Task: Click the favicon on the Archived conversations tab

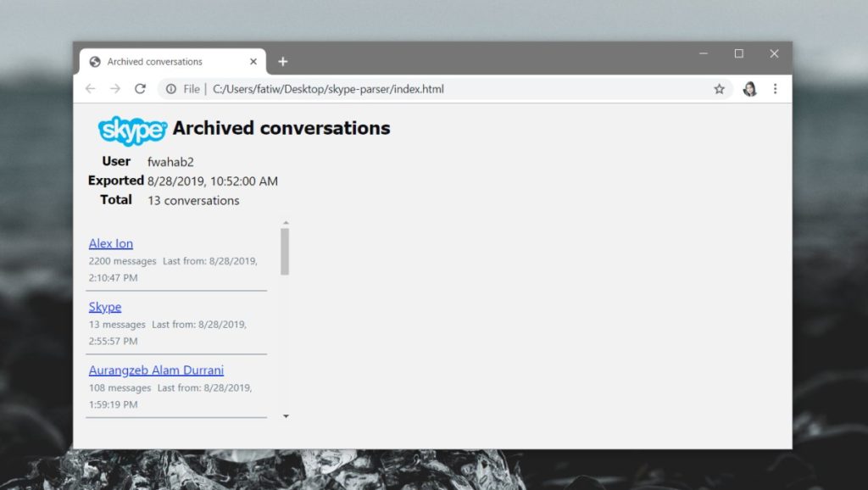Action: pyautogui.click(x=93, y=61)
